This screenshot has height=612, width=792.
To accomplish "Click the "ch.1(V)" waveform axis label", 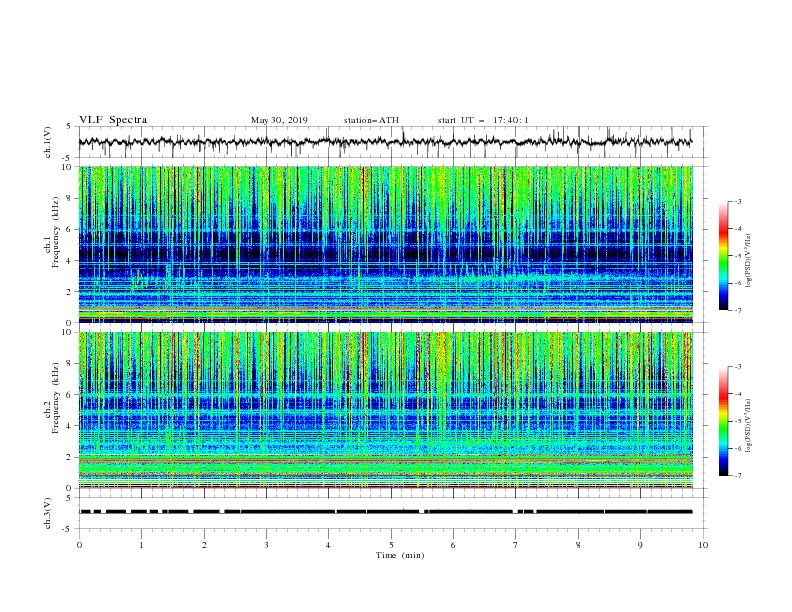I will point(48,142).
